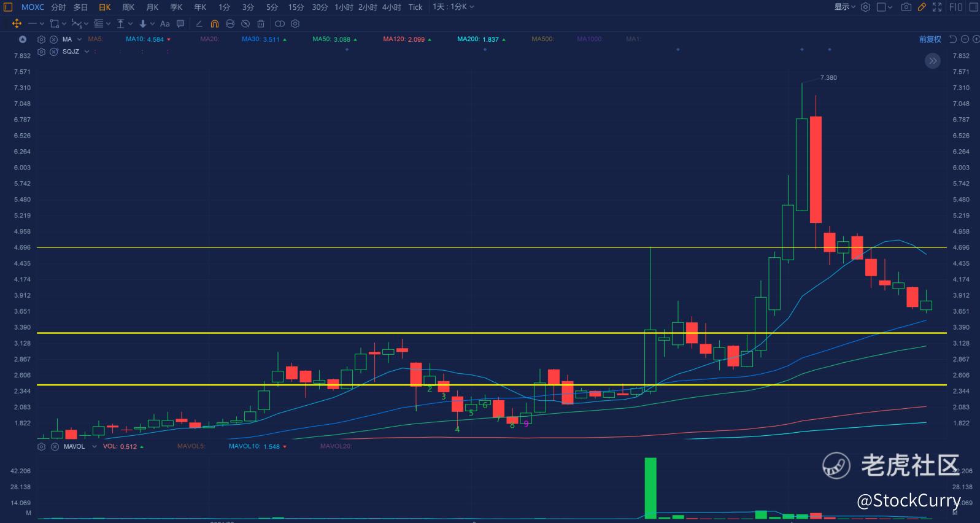Remove the MAVOL indicator
The height and width of the screenshot is (523, 980).
(53, 446)
